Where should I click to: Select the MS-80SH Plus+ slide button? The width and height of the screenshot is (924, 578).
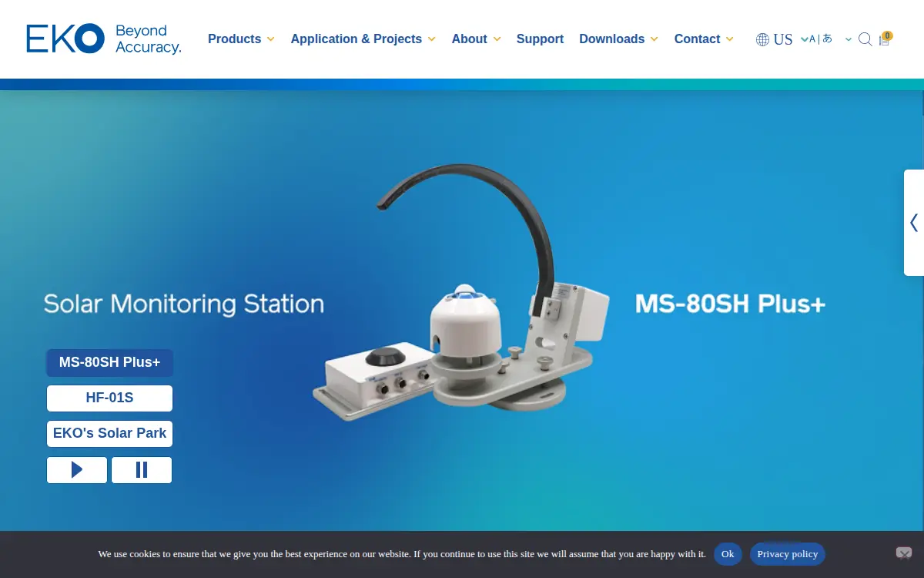109,363
